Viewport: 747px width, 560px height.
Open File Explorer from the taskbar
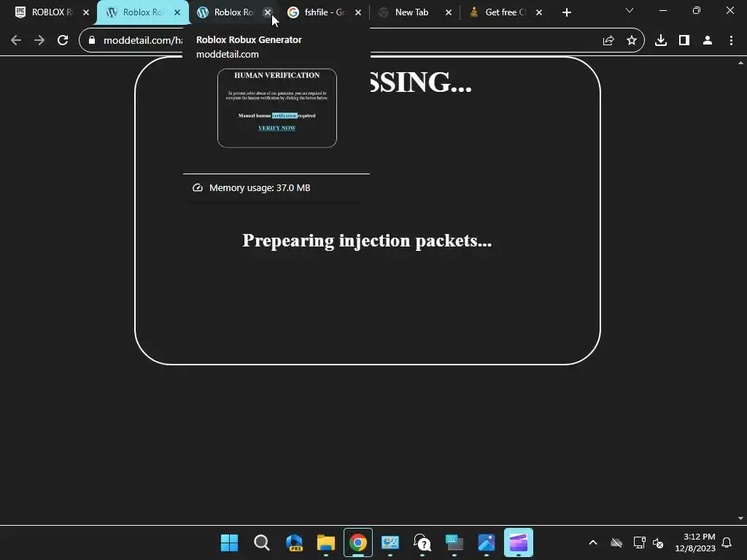pos(326,542)
